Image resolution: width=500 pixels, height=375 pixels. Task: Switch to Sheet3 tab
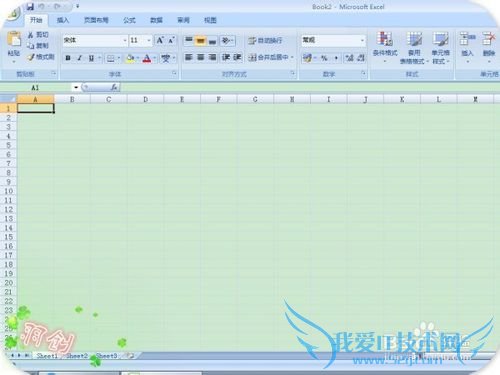click(x=107, y=356)
